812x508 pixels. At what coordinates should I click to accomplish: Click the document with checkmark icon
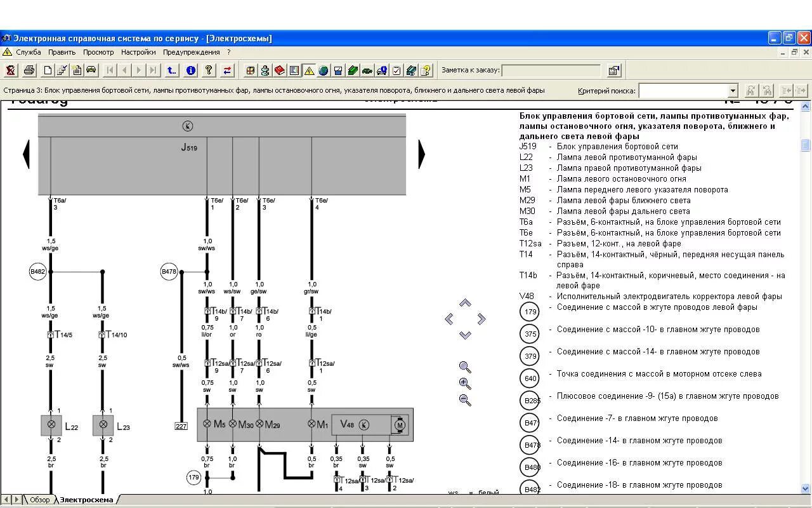(x=62, y=70)
